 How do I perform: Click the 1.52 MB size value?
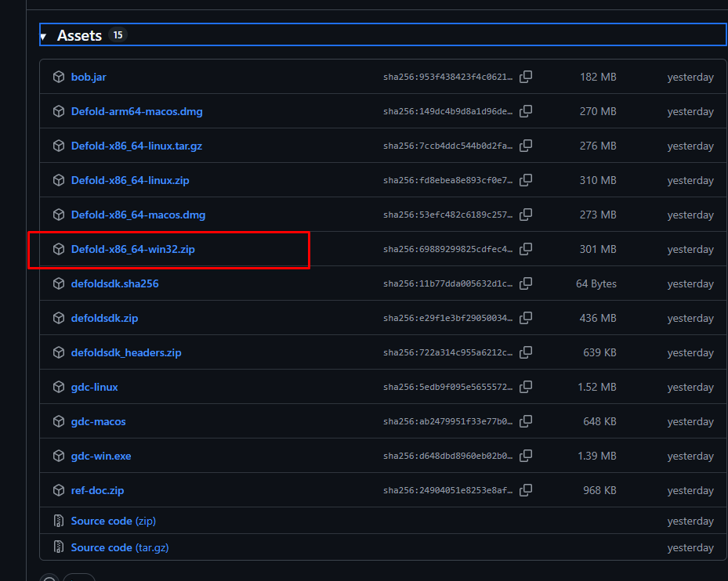coord(597,387)
